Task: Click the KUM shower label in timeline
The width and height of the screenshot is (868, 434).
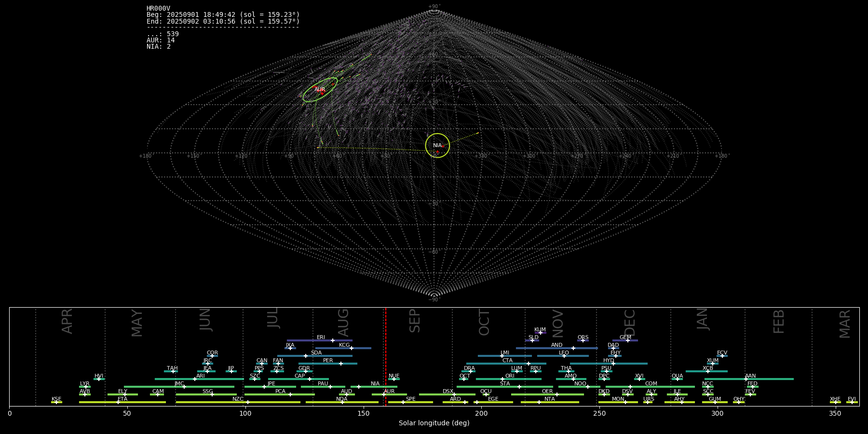Action: [x=540, y=330]
